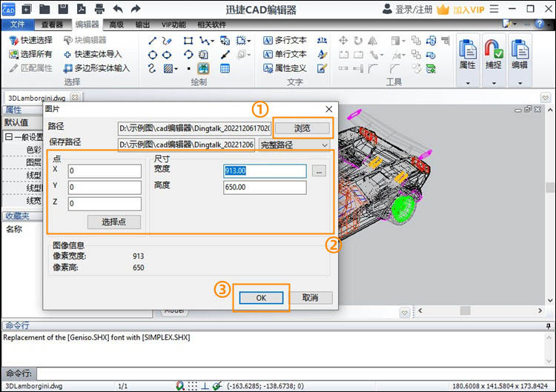The height and width of the screenshot is (392, 556).
Task: Expand the Hatch tool dropdown arrow
Action: click(176, 69)
